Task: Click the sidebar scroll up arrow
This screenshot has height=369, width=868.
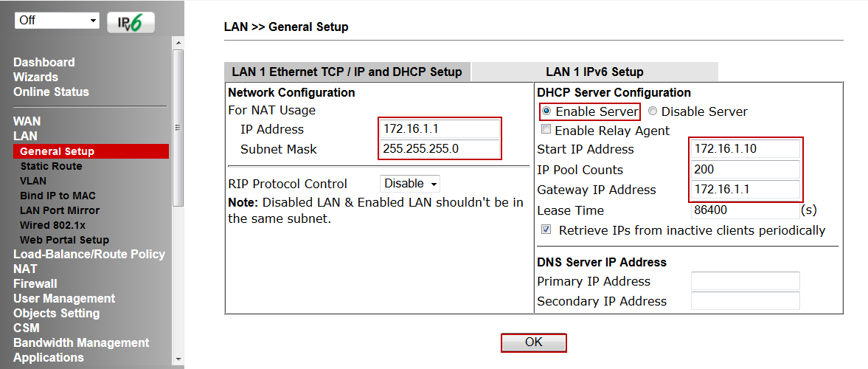Action: 178,44
